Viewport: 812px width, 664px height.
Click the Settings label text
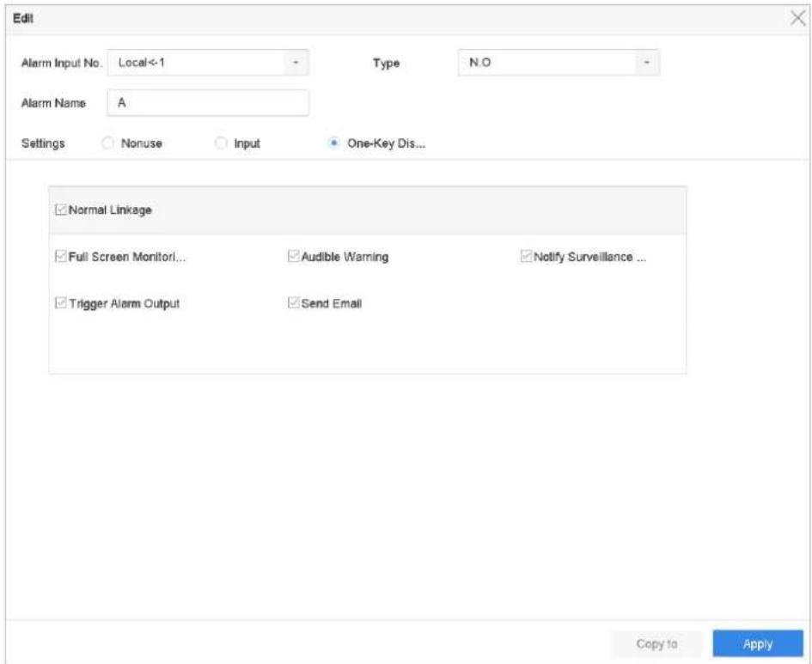(43, 143)
